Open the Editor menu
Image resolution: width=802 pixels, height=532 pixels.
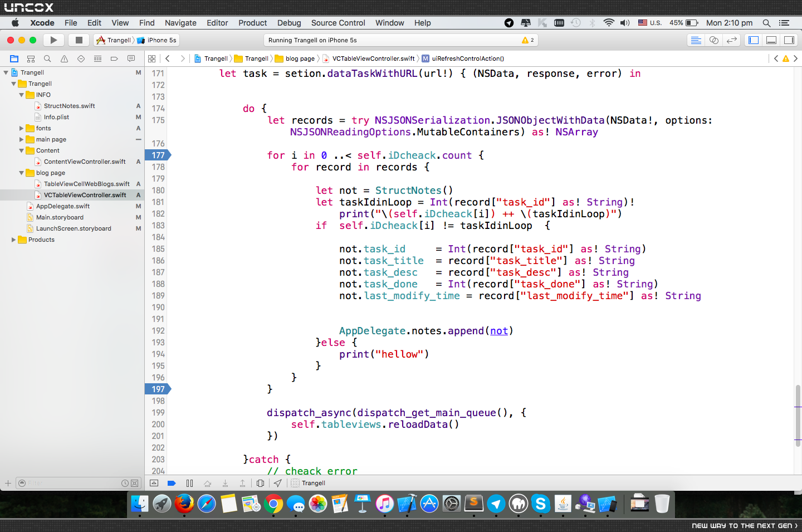tap(217, 23)
